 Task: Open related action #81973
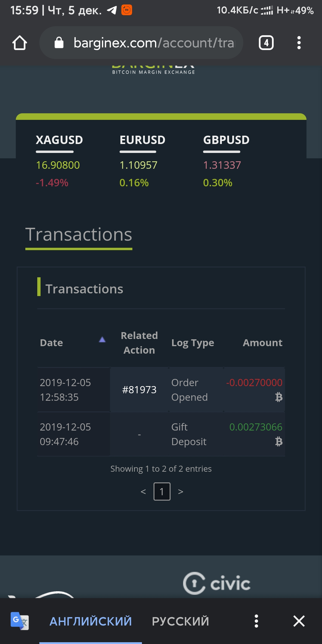click(x=139, y=390)
